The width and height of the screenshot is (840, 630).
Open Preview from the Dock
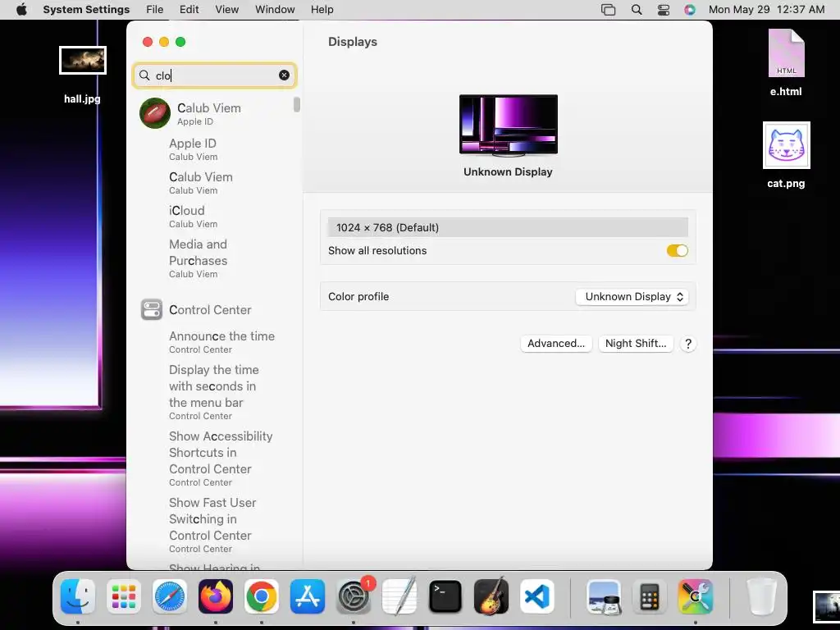(x=604, y=596)
